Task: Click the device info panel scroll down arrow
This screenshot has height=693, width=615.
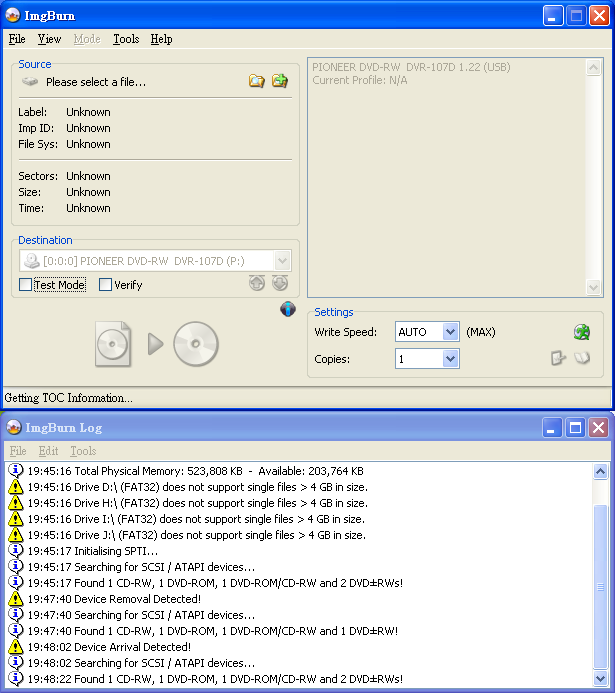Action: tap(593, 287)
